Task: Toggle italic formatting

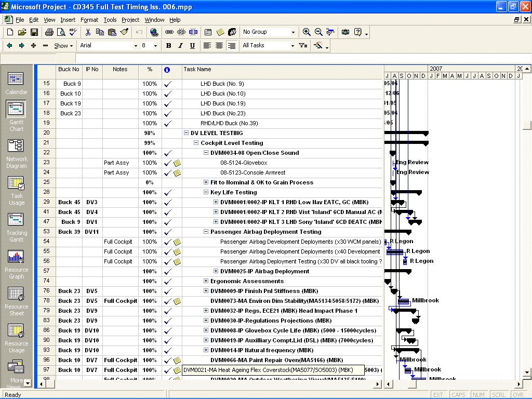Action: [180, 46]
